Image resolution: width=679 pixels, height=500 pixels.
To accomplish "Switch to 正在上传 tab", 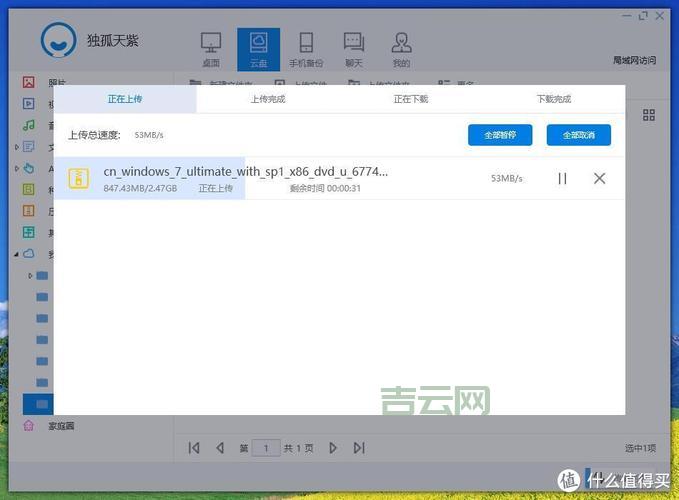I will 125,99.
